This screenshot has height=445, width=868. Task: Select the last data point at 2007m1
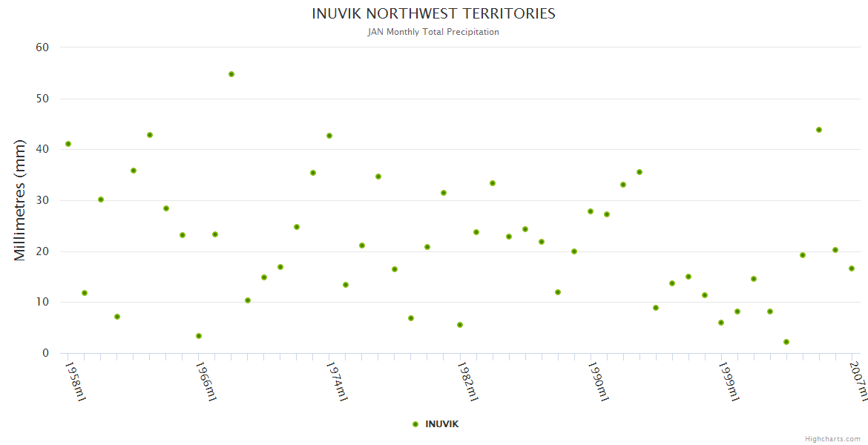coord(852,268)
